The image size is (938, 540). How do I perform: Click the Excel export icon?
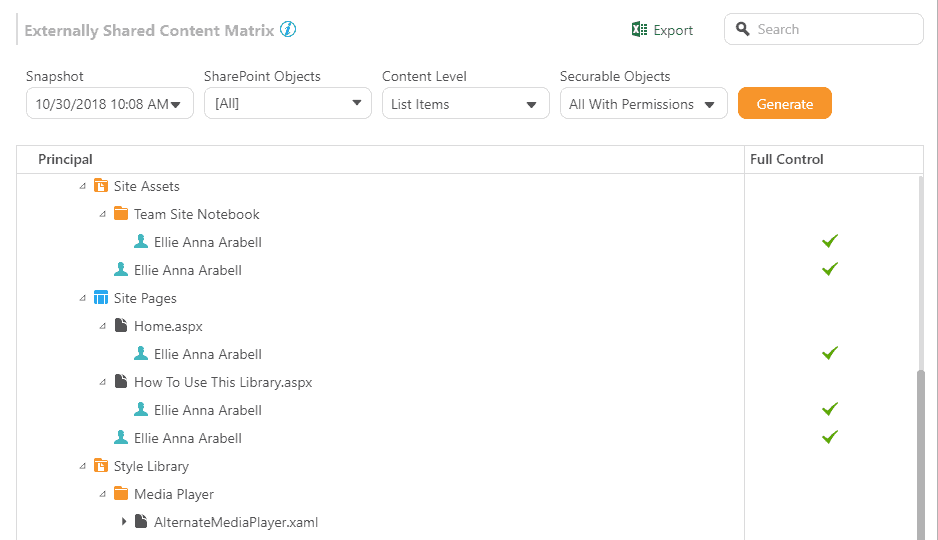click(640, 30)
